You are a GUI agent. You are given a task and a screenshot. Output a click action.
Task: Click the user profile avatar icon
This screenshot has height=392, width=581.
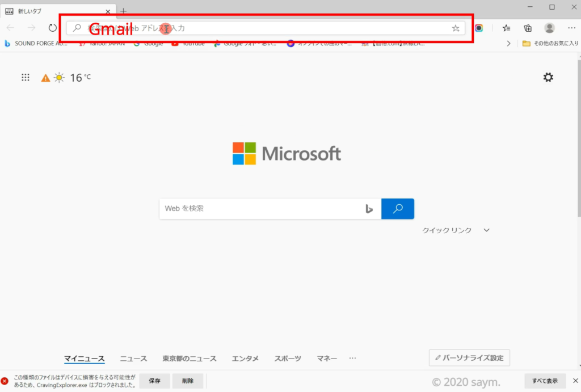tap(549, 28)
